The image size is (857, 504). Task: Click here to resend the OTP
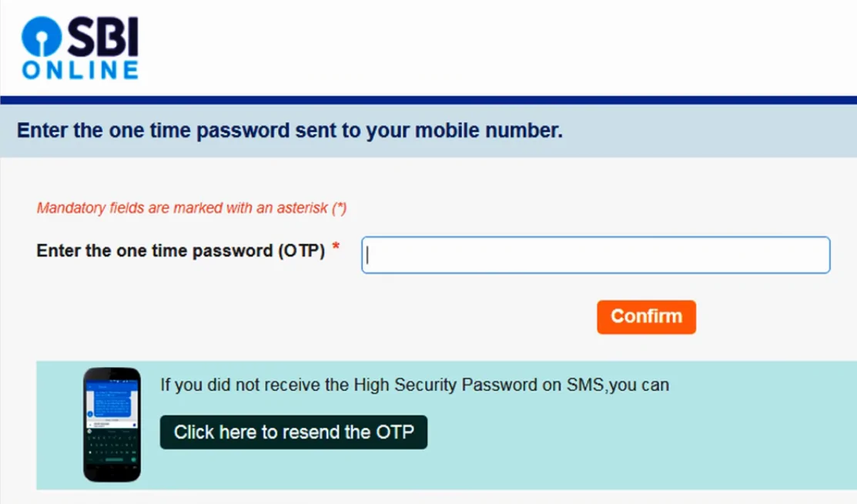(293, 432)
